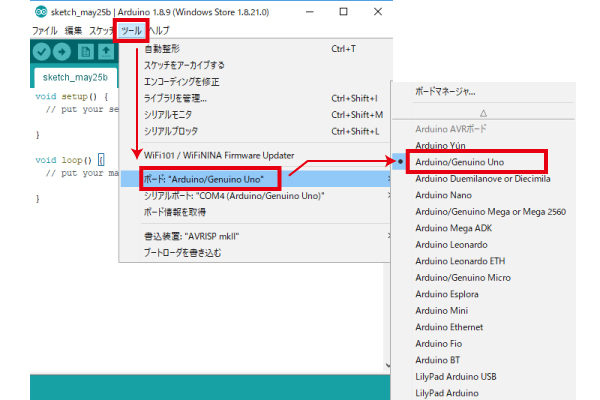This screenshot has width=600, height=400.
Task: Select the sketch_may25b tab
Action: (x=75, y=78)
